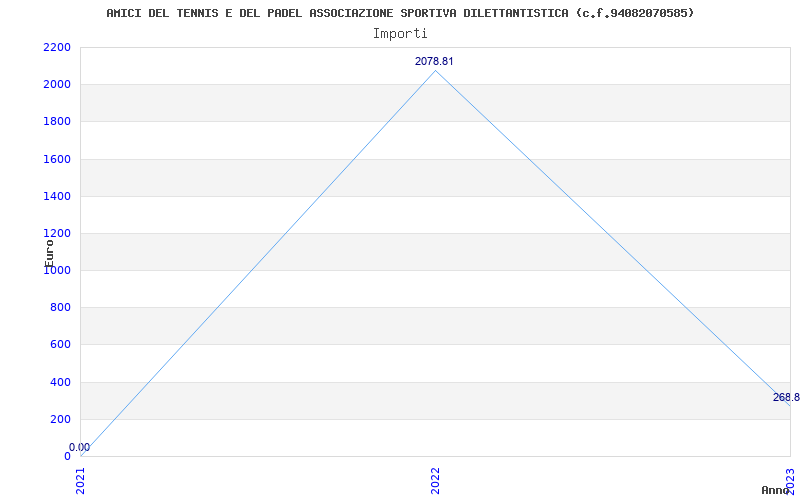
Task: Click the 800 y-axis value
Action: coord(60,308)
